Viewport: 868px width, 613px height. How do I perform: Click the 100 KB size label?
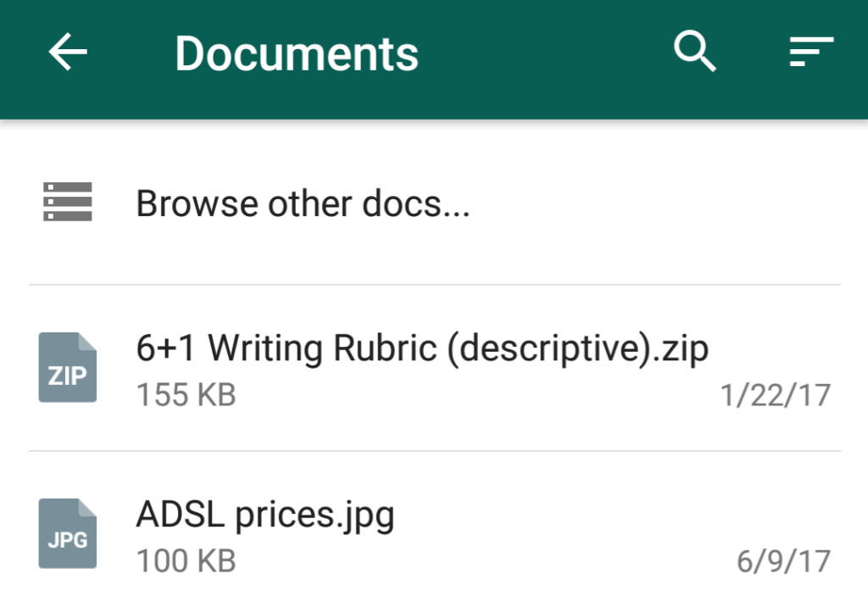(x=186, y=561)
